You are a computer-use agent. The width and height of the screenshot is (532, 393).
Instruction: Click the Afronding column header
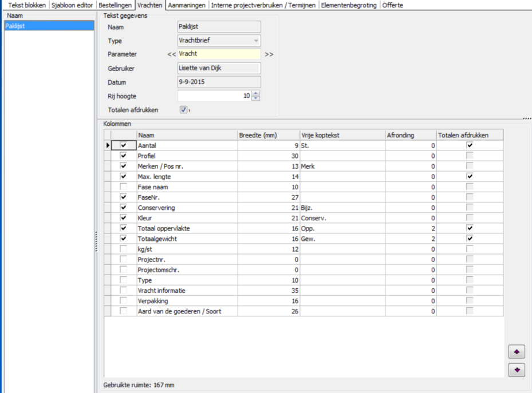411,135
